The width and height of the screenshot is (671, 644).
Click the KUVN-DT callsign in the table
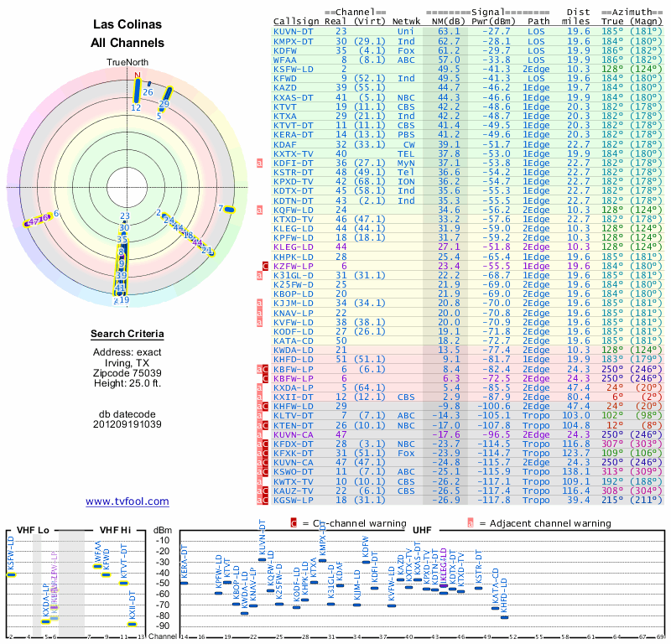294,31
